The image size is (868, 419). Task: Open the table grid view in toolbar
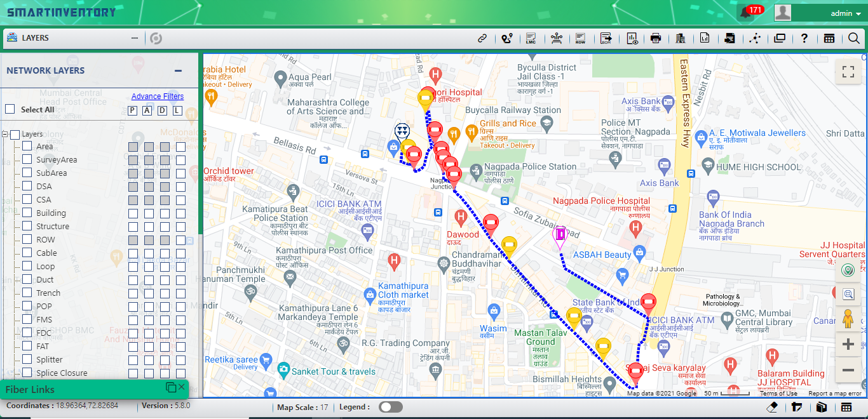coord(829,39)
